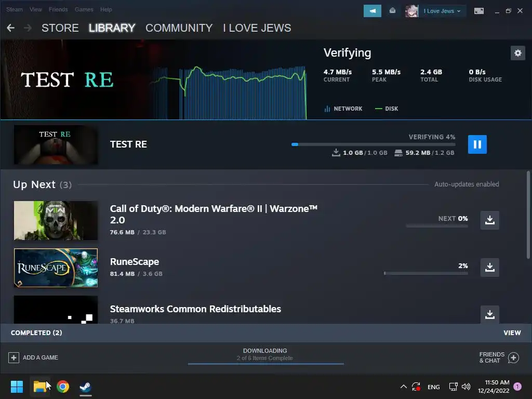Viewport: 532px width, 399px height.
Task: Open the View menu
Action: (x=36, y=9)
